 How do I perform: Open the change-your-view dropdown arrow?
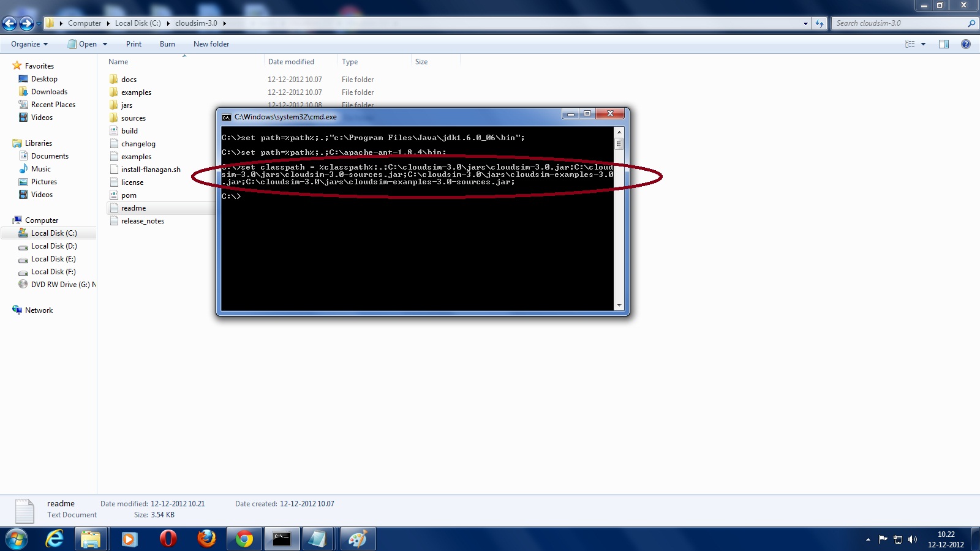922,43
